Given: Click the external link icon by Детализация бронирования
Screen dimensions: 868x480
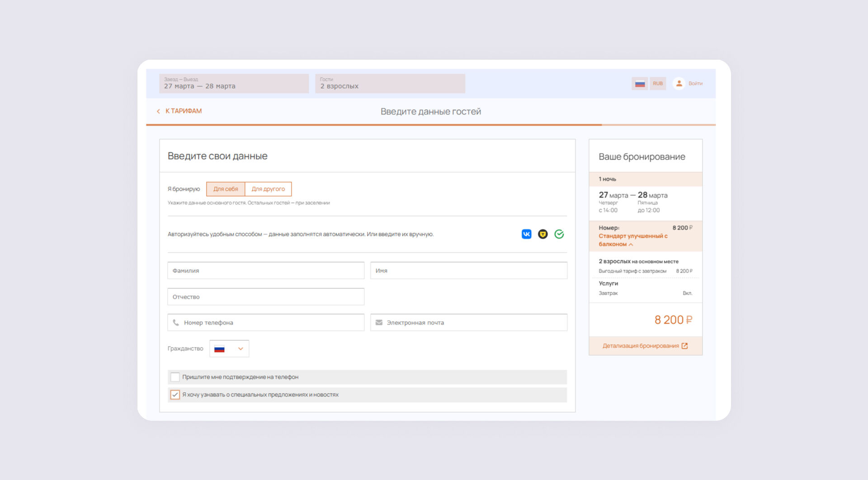Looking at the screenshot, I should [x=684, y=346].
